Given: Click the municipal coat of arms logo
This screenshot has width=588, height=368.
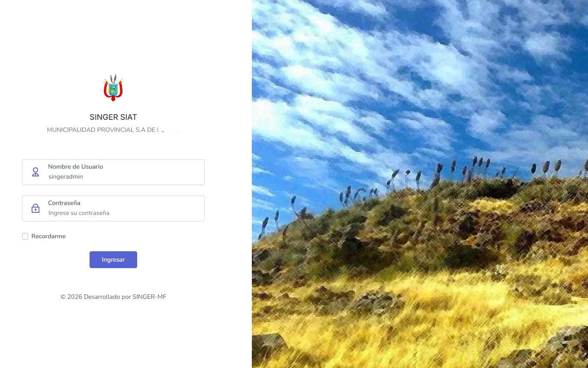Looking at the screenshot, I should 113,88.
